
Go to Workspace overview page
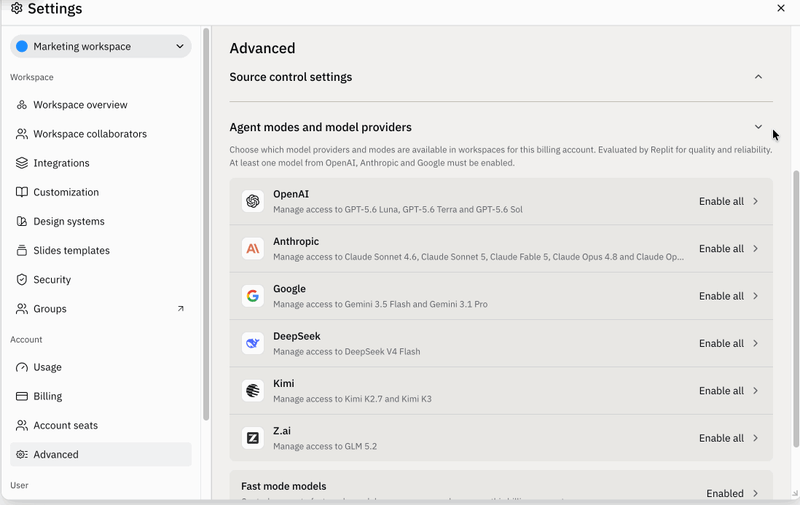[101, 105]
